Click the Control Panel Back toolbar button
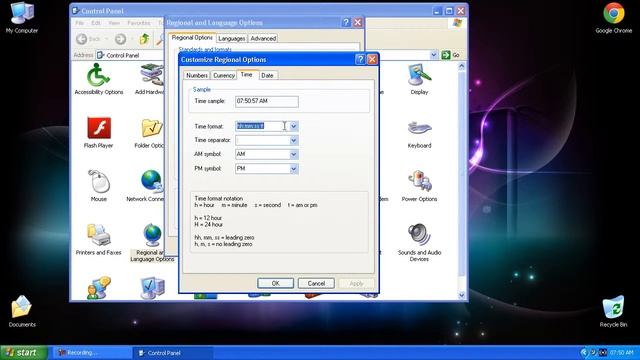Viewport: 640px width, 360px height. click(x=88, y=39)
